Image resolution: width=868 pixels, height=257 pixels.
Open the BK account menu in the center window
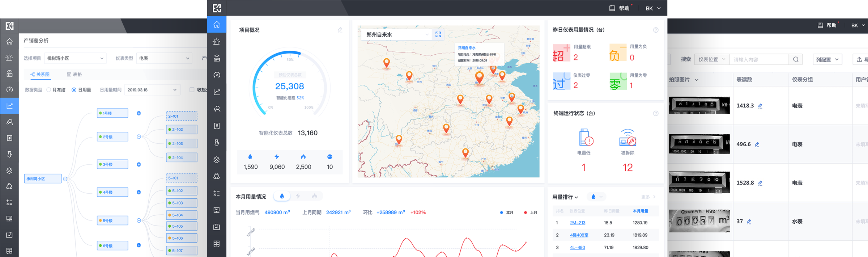[x=653, y=8]
